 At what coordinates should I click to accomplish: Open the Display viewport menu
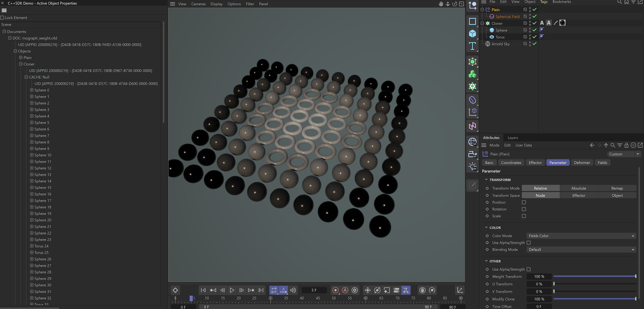click(x=216, y=4)
